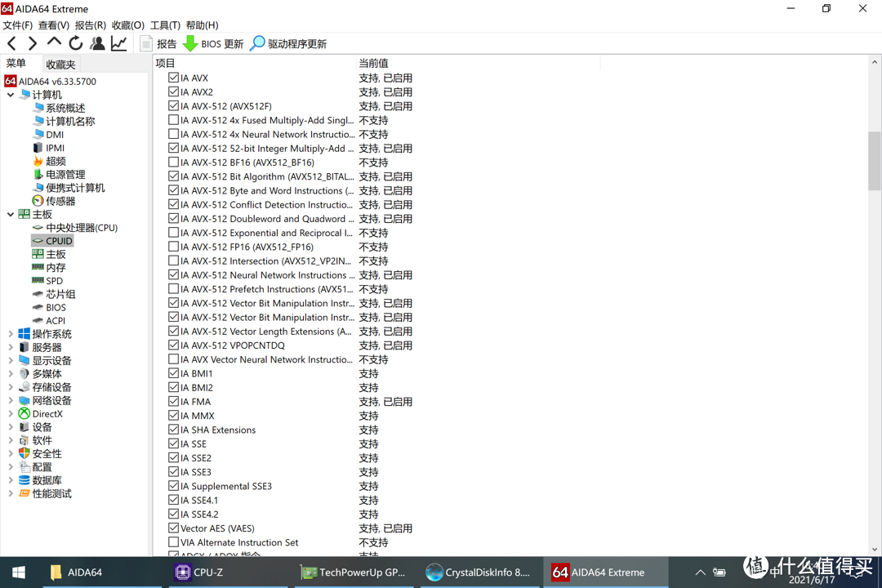Expand the 显示设备 tree node
The image size is (882, 588).
pos(11,361)
